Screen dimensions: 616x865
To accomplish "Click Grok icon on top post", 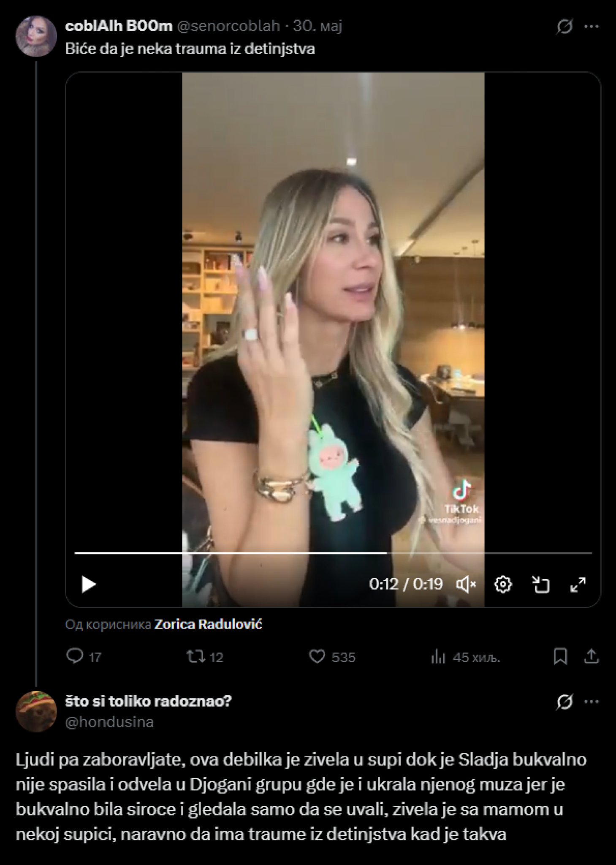I will pyautogui.click(x=564, y=27).
